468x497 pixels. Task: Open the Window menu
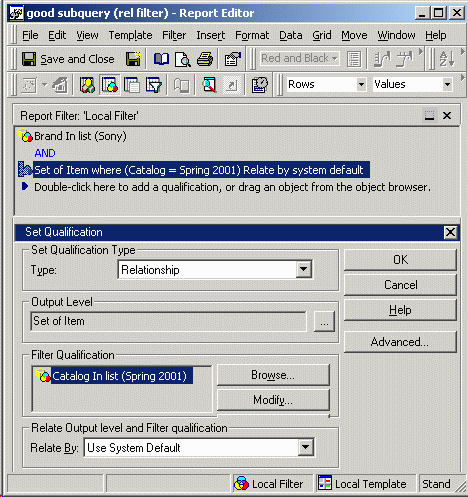pos(396,35)
